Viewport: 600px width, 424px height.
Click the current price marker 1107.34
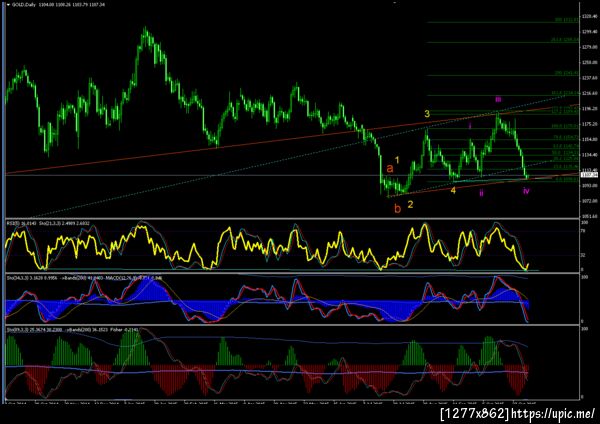(589, 175)
